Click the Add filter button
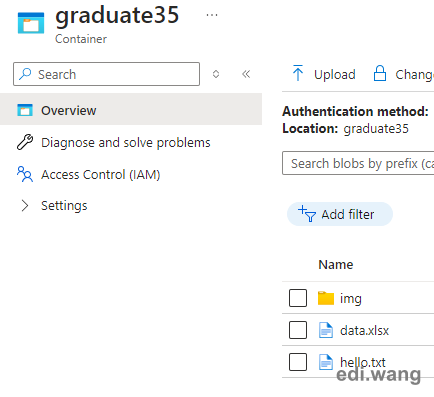This screenshot has width=434, height=397. tap(340, 214)
